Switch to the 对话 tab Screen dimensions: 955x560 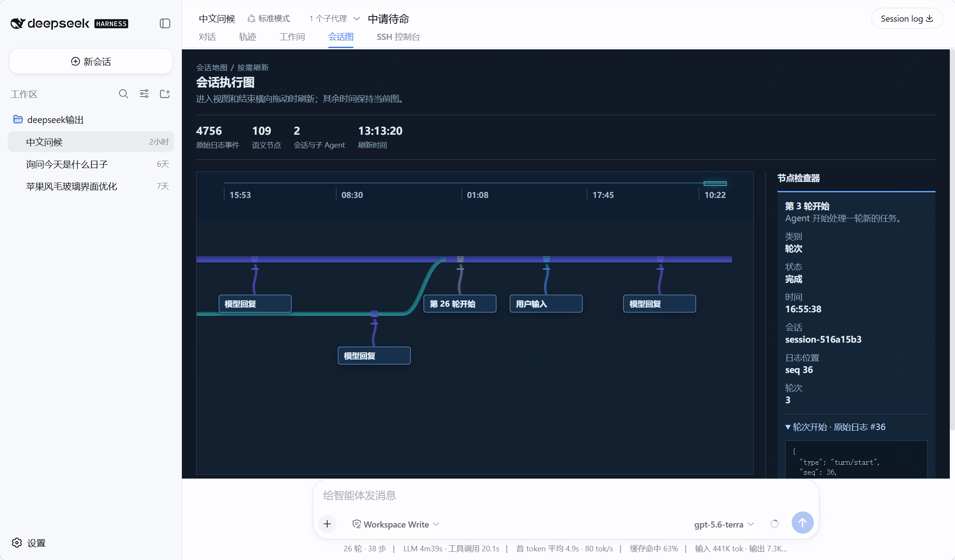[207, 37]
